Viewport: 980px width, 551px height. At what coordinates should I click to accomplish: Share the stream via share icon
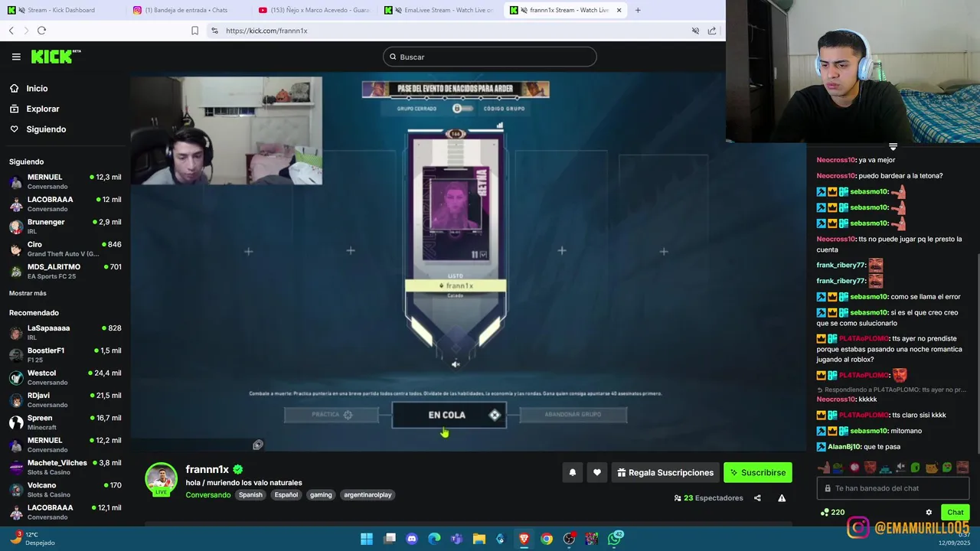coord(757,498)
